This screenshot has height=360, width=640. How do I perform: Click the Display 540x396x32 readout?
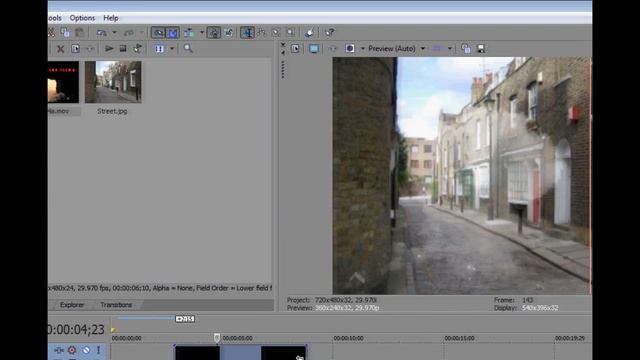pyautogui.click(x=526, y=308)
